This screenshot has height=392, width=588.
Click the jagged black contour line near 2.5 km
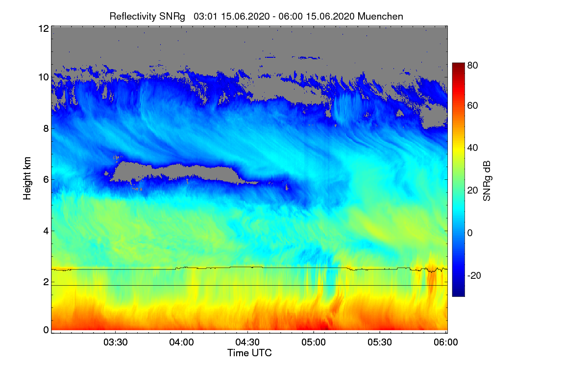click(x=249, y=268)
